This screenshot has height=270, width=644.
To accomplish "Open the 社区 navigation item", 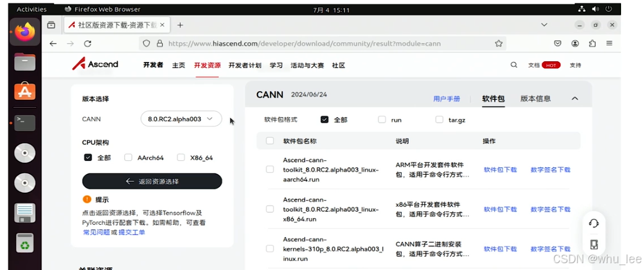I will click(x=339, y=66).
